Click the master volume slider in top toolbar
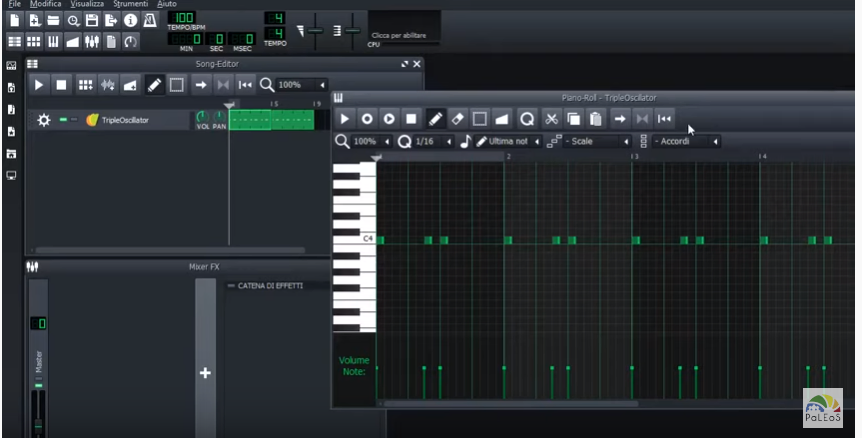This screenshot has height=438, width=862. [315, 31]
